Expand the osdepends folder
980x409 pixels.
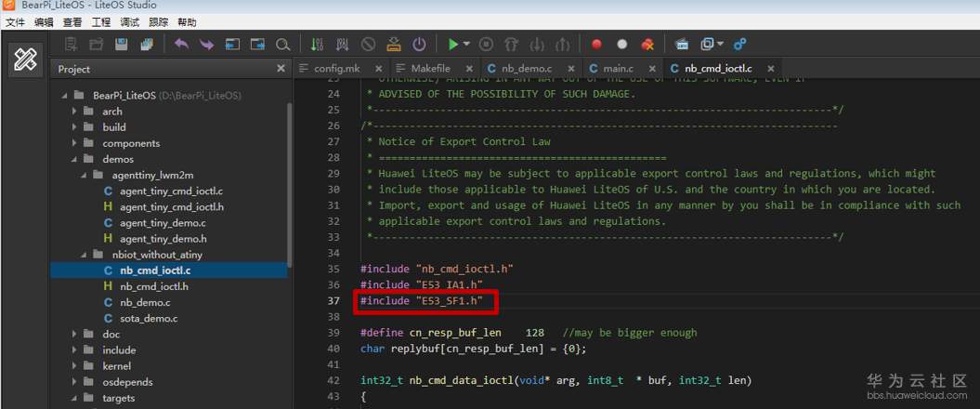pos(74,382)
